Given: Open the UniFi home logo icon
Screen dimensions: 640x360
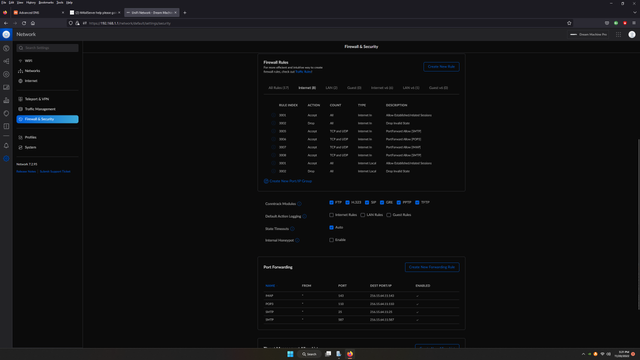Looking at the screenshot, I should [x=6, y=35].
